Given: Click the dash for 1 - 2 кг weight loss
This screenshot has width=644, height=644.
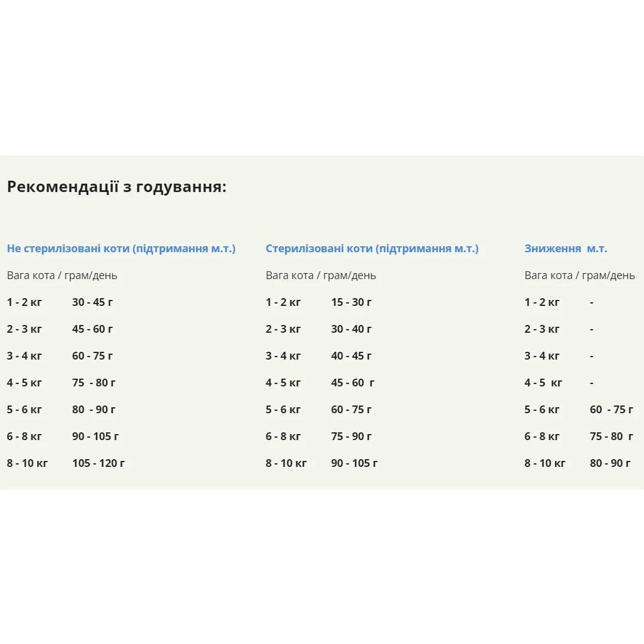Looking at the screenshot, I should click(592, 302).
